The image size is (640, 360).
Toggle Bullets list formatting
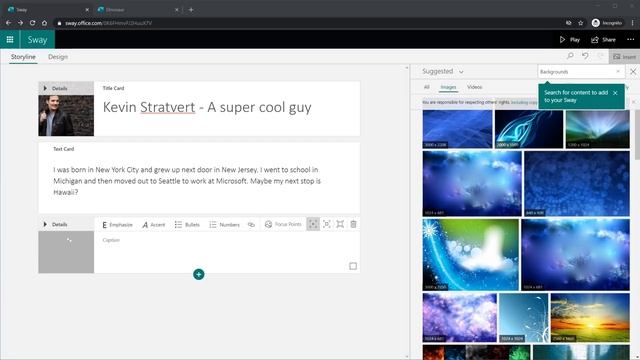pos(187,224)
